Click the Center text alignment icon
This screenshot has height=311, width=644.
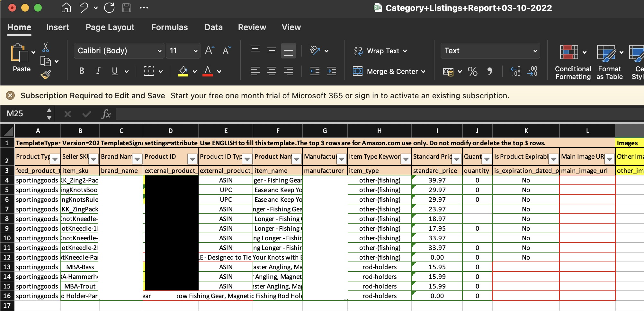point(272,71)
